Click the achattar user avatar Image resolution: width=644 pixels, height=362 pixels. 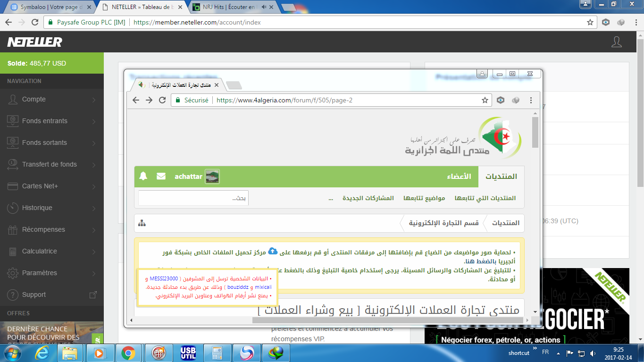point(212,177)
